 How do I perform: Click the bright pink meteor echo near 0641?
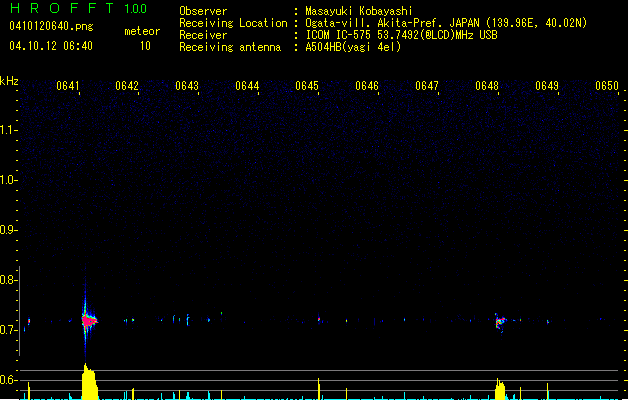click(89, 321)
